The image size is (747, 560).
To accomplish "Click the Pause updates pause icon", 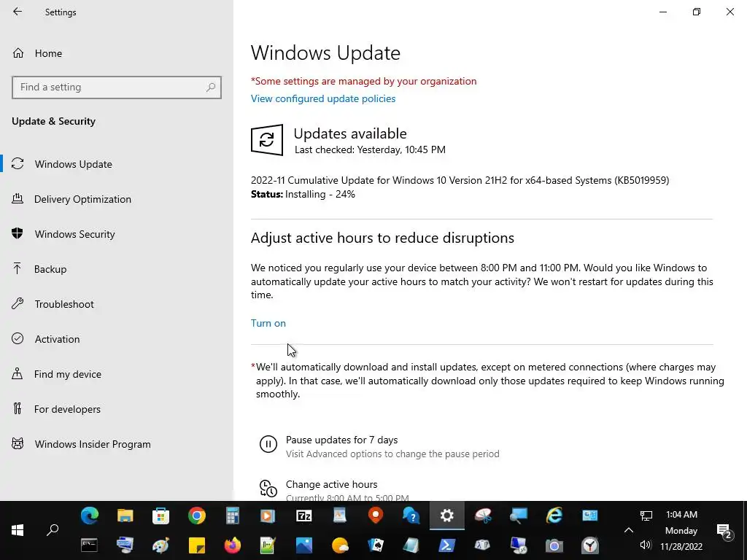I will 268,444.
